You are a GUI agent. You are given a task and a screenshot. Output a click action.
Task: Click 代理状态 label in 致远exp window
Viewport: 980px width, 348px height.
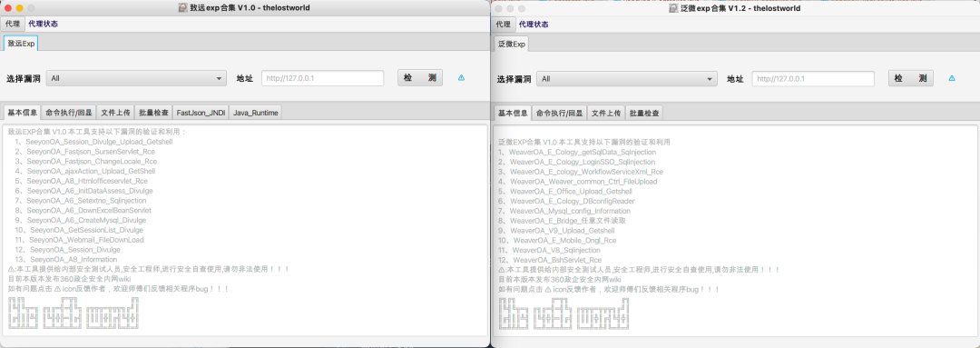44,24
